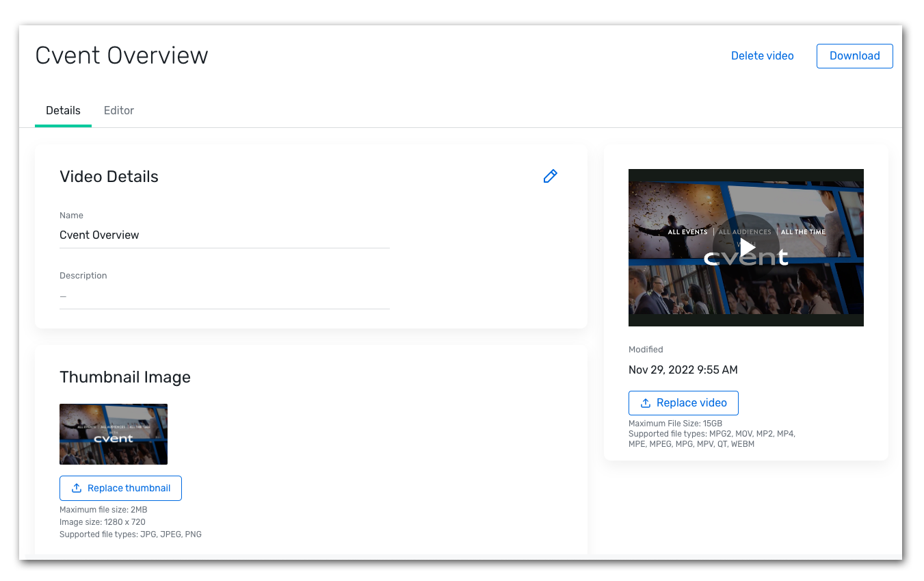Image resolution: width=924 pixels, height=581 pixels.
Task: Click the upload icon on Replace thumbnail button
Action: [75, 488]
